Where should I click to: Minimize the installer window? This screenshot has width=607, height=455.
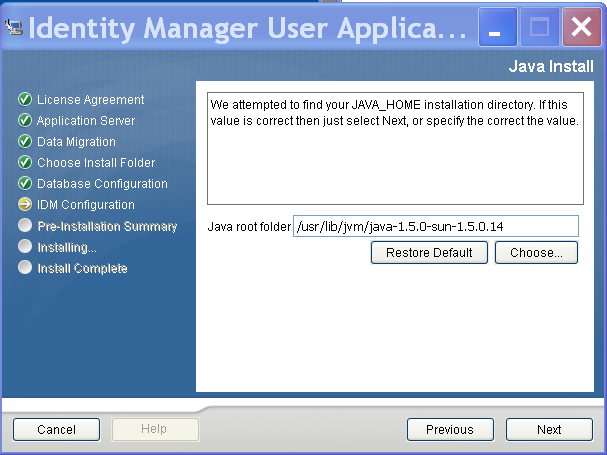click(x=497, y=27)
